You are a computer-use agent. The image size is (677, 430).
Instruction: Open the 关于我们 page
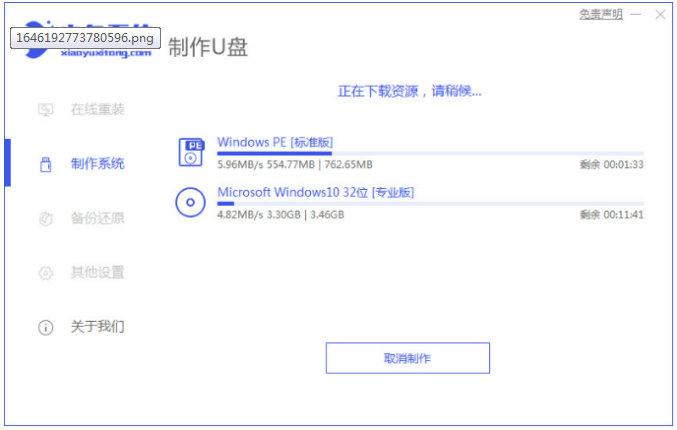coord(98,326)
